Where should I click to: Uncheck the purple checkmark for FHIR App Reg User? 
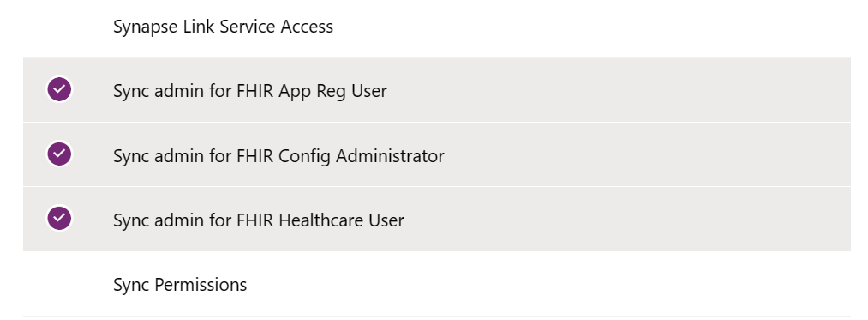(x=59, y=89)
